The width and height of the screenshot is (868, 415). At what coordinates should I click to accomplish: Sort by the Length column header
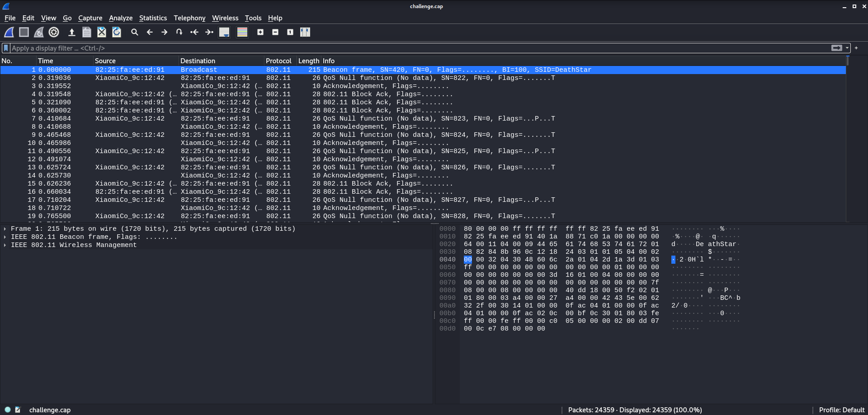[309, 61]
